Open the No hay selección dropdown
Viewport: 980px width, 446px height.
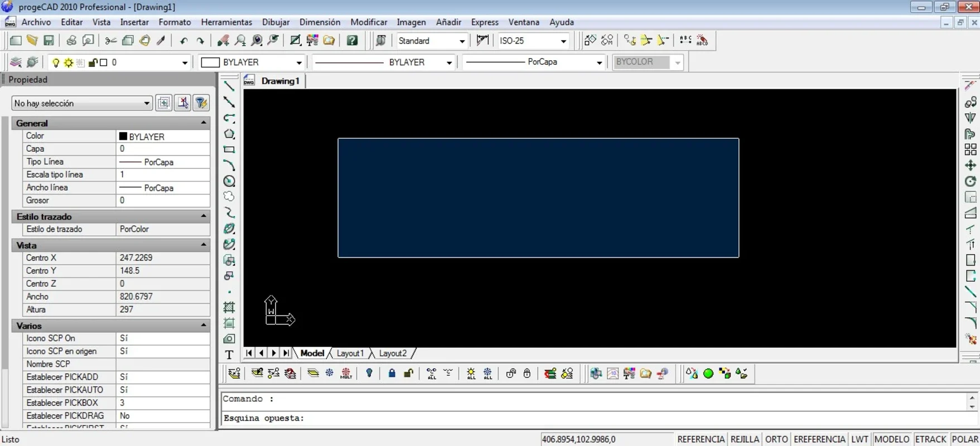tap(82, 103)
